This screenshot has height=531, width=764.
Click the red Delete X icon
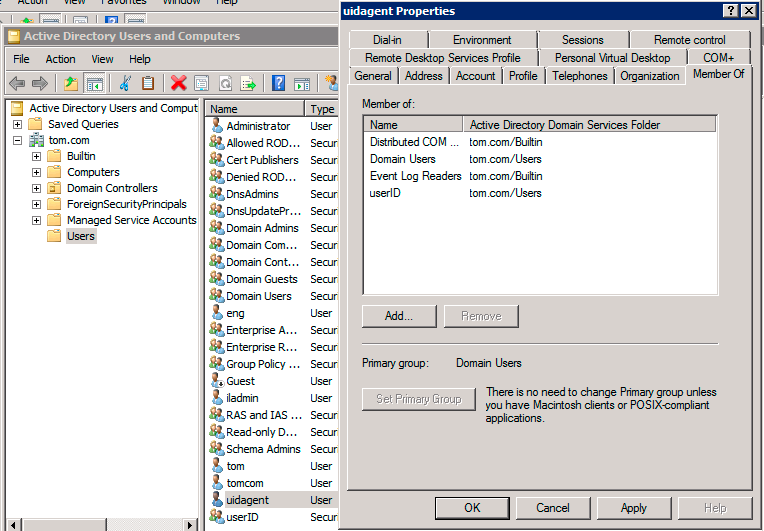click(178, 83)
